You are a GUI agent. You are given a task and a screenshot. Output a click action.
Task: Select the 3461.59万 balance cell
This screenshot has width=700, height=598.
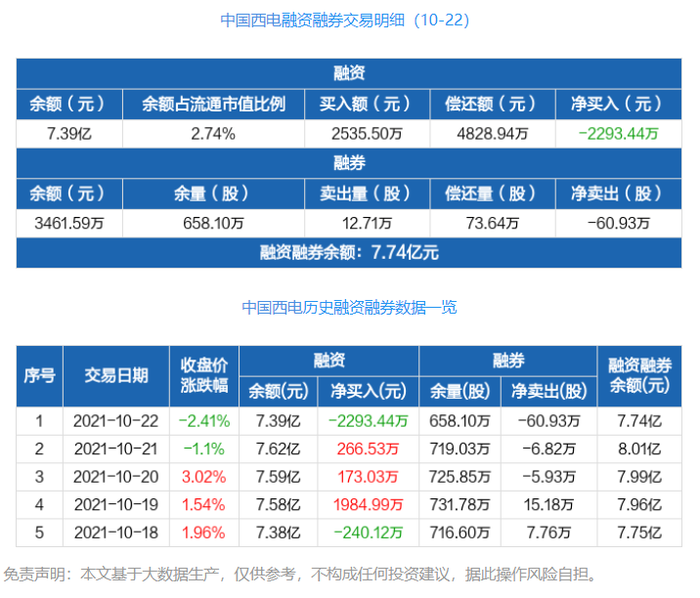pyautogui.click(x=69, y=223)
